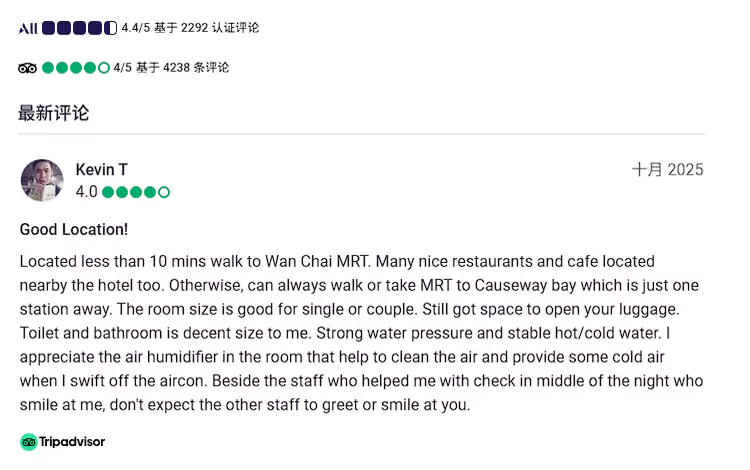This screenshot has width=750, height=470.
Task: Click the review body paragraph text
Action: pyautogui.click(x=360, y=333)
